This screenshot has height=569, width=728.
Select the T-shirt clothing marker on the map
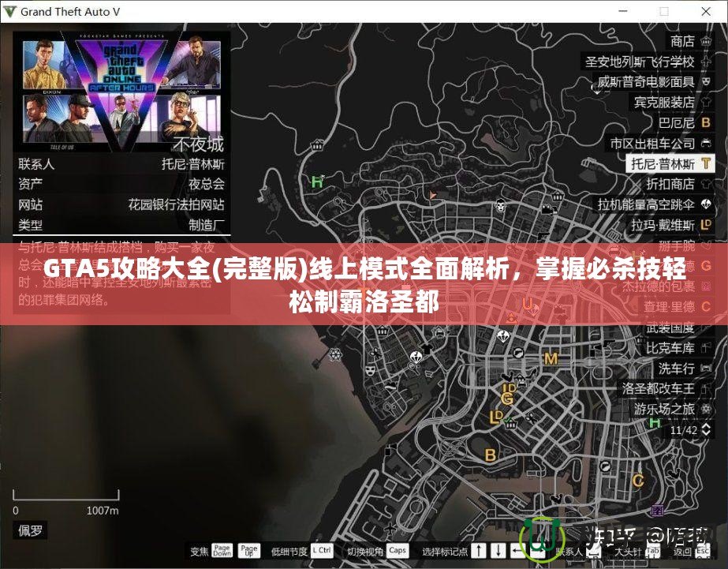pos(427,349)
